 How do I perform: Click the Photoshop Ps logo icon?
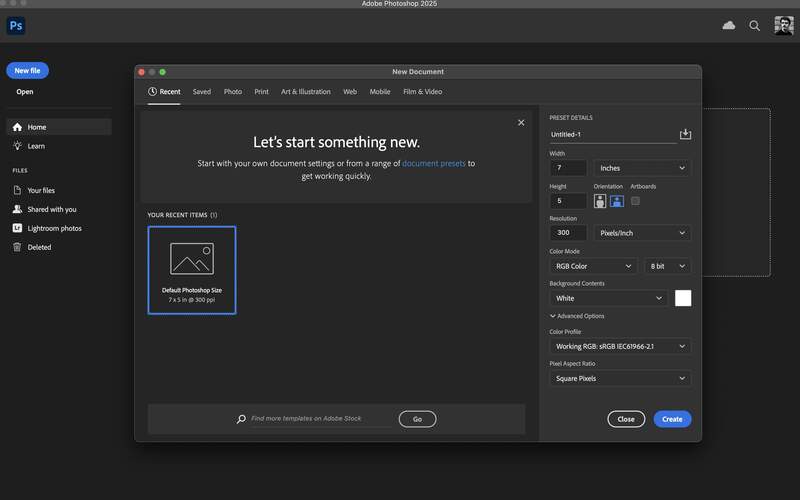point(16,26)
